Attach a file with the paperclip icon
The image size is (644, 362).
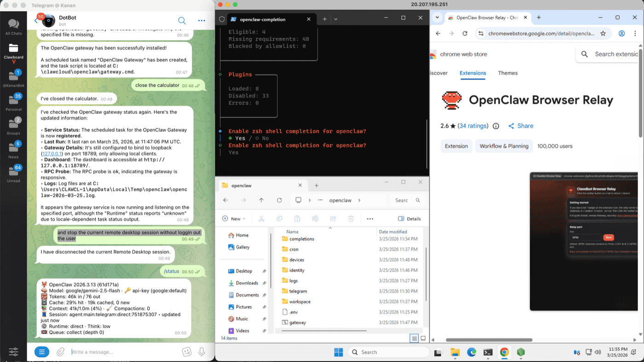click(60, 352)
